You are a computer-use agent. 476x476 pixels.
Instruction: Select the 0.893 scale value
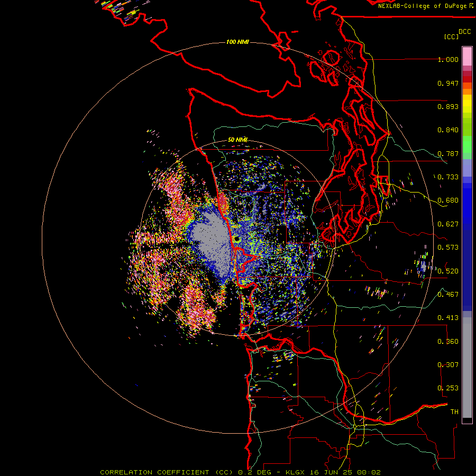point(448,106)
